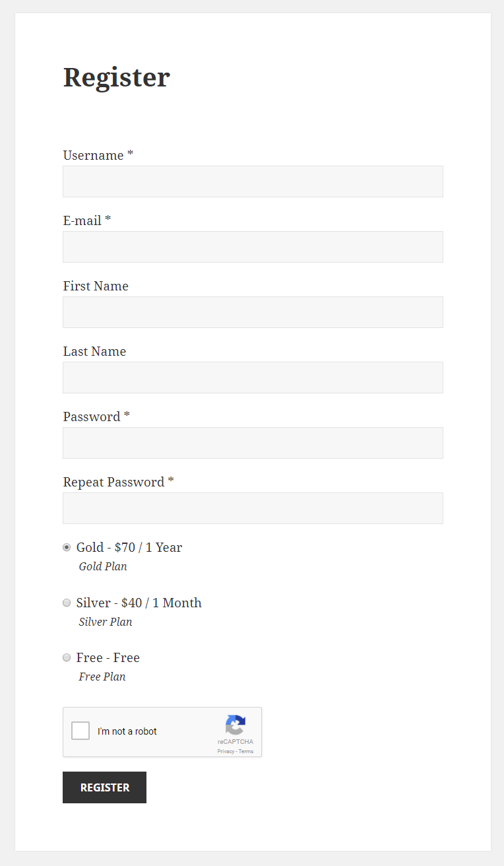
Task: Check the I'm not a robot checkbox
Action: tap(80, 731)
